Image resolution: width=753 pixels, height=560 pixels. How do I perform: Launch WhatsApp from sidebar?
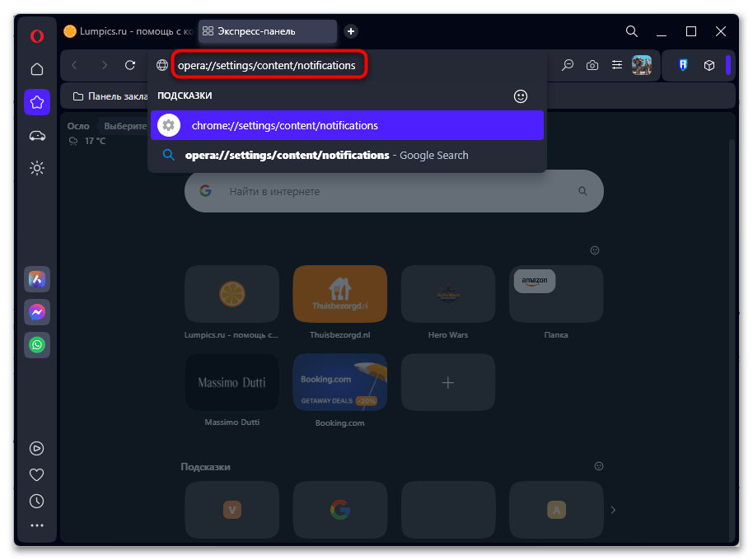click(36, 345)
